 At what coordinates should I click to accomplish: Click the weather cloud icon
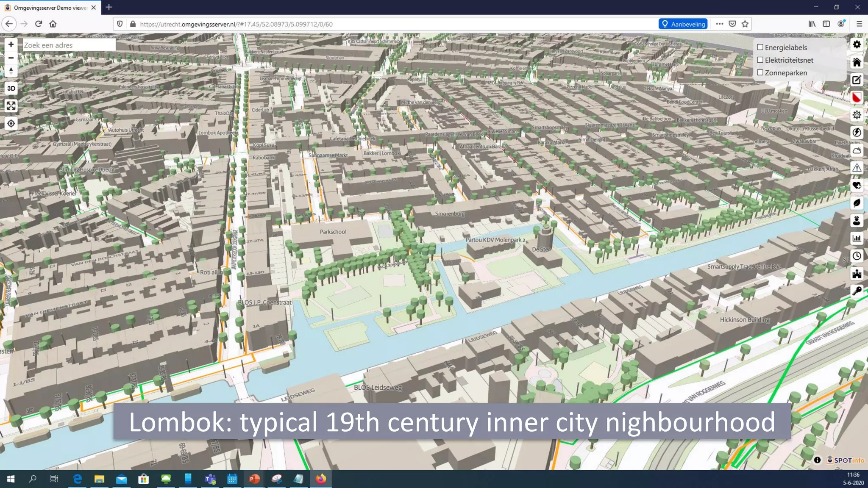(x=857, y=150)
